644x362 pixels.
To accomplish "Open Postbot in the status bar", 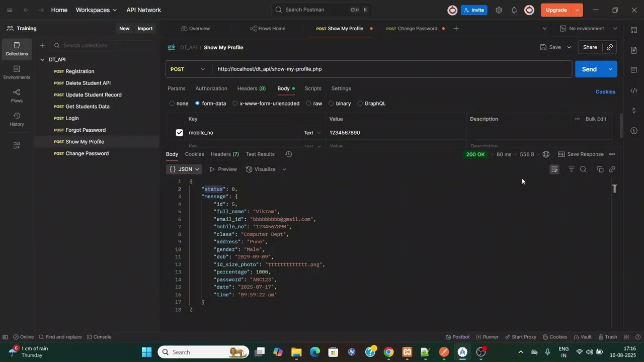I will 457,337.
